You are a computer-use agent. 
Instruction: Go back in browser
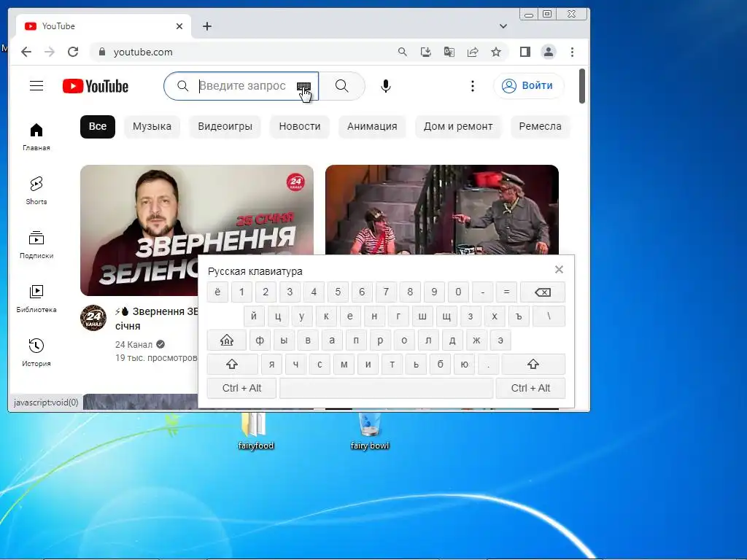[26, 52]
